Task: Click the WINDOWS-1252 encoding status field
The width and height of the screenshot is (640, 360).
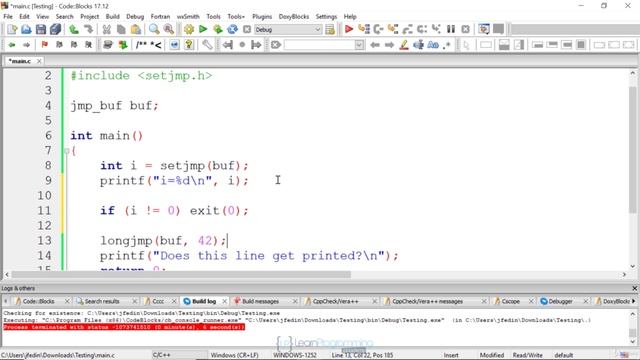Action: coord(295,355)
